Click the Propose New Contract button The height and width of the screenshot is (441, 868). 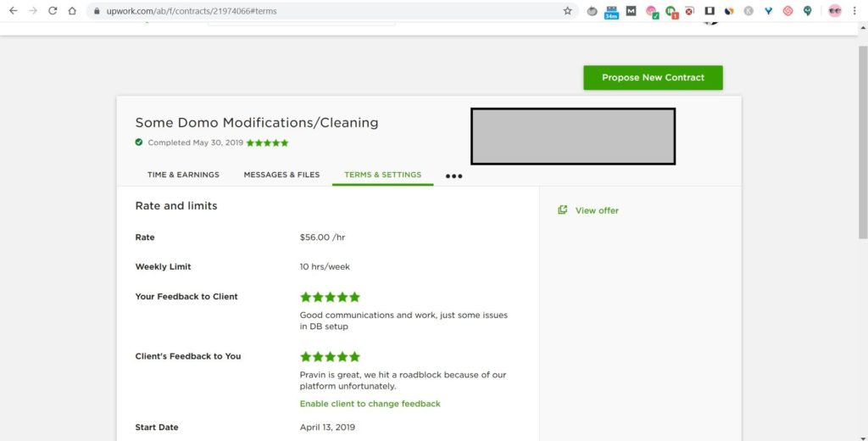(653, 77)
